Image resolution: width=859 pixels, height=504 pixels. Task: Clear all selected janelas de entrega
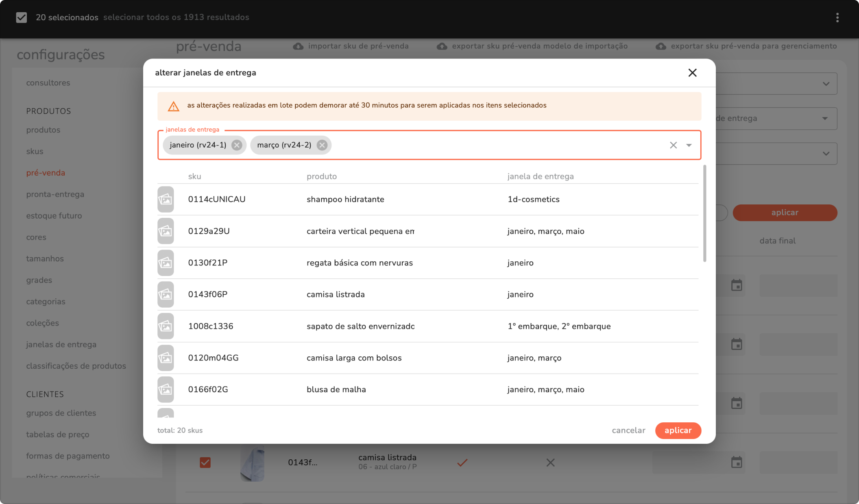pos(673,145)
